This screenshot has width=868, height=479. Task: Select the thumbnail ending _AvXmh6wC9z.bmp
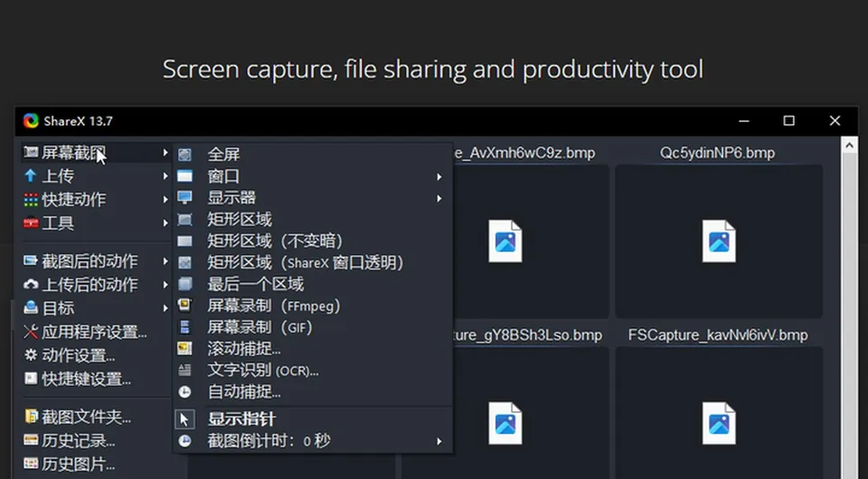[531, 241]
